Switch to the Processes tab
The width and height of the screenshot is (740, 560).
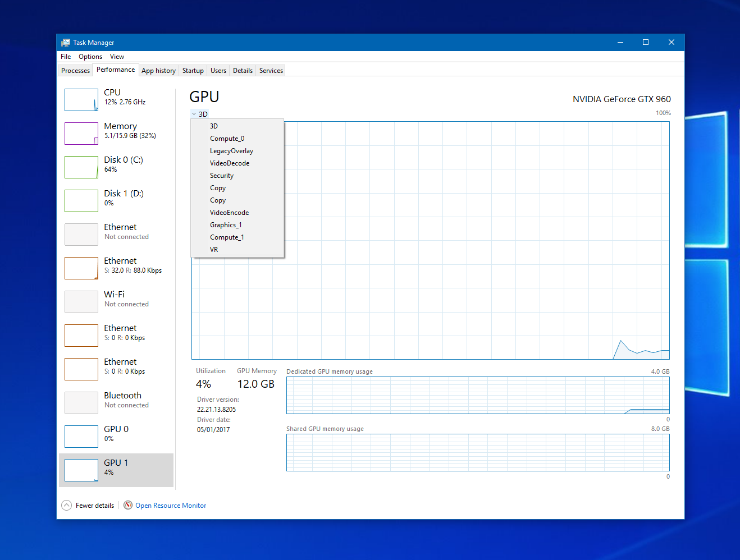pyautogui.click(x=75, y=70)
